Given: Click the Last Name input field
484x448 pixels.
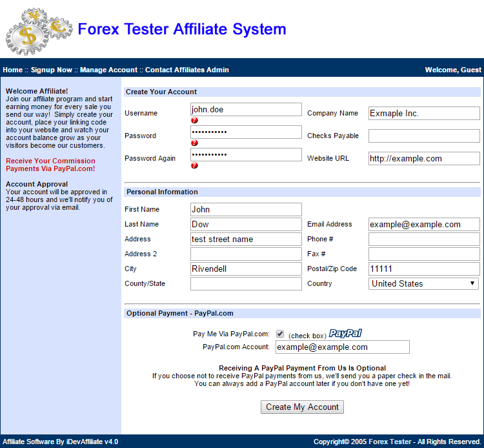Looking at the screenshot, I should [246, 224].
